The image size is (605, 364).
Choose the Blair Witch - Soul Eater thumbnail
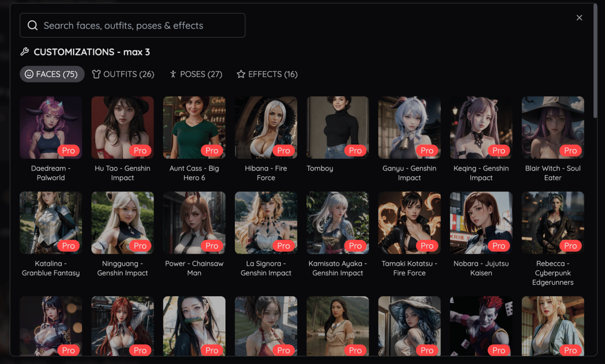click(553, 128)
